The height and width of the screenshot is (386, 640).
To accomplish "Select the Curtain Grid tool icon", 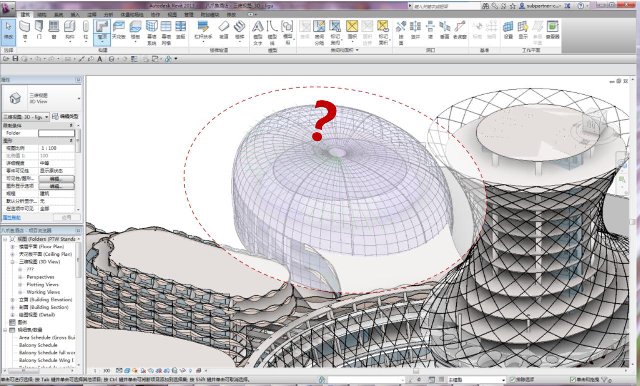I will coord(166,32).
